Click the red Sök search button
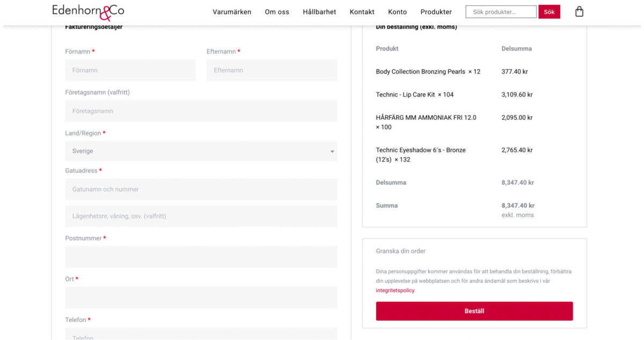 550,12
